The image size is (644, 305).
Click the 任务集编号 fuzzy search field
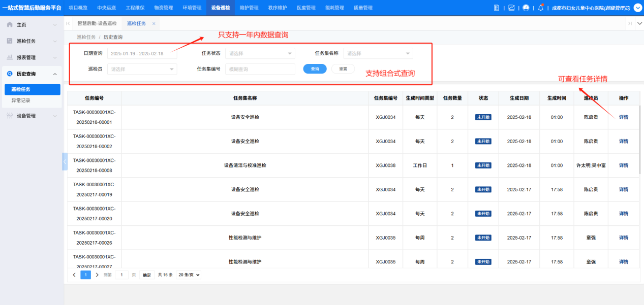click(260, 69)
